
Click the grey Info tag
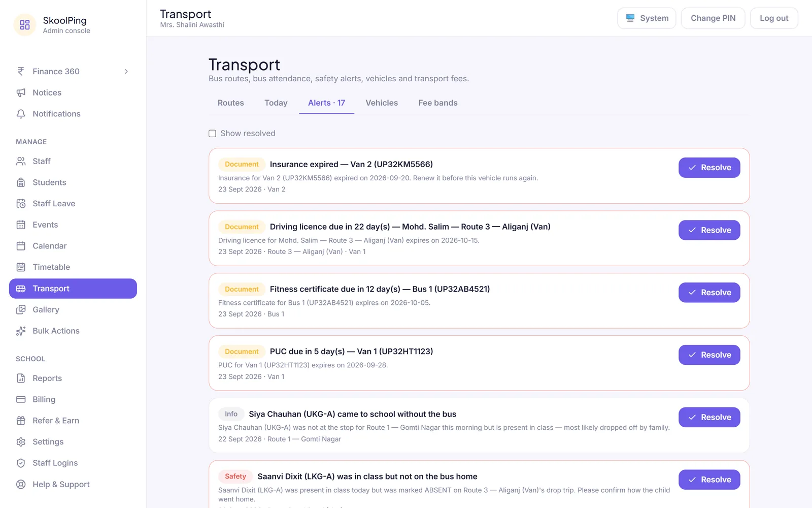231,414
